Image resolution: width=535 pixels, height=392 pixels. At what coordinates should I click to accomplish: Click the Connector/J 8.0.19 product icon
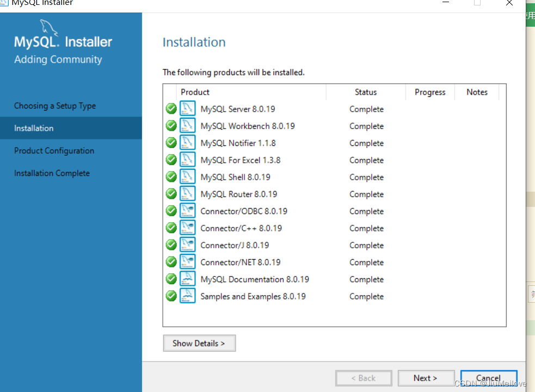pos(187,245)
